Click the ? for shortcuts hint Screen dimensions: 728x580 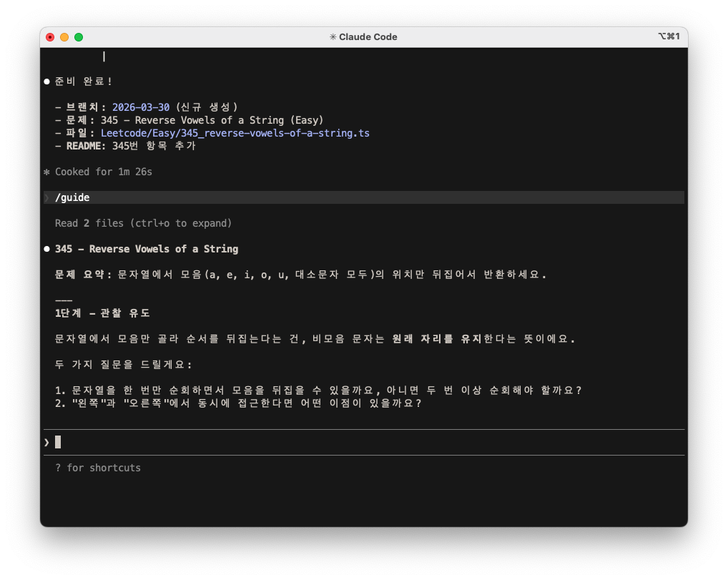(98, 468)
